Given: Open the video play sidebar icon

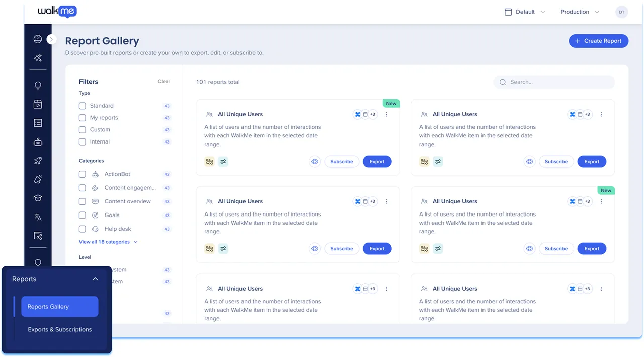Looking at the screenshot, I should tap(38, 104).
